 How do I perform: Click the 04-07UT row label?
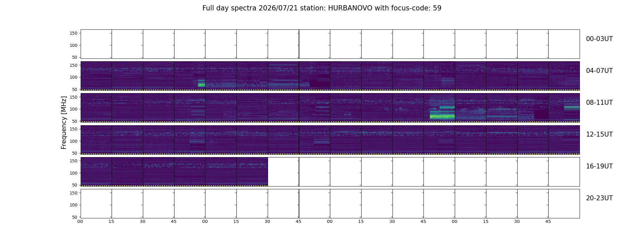pos(599,71)
